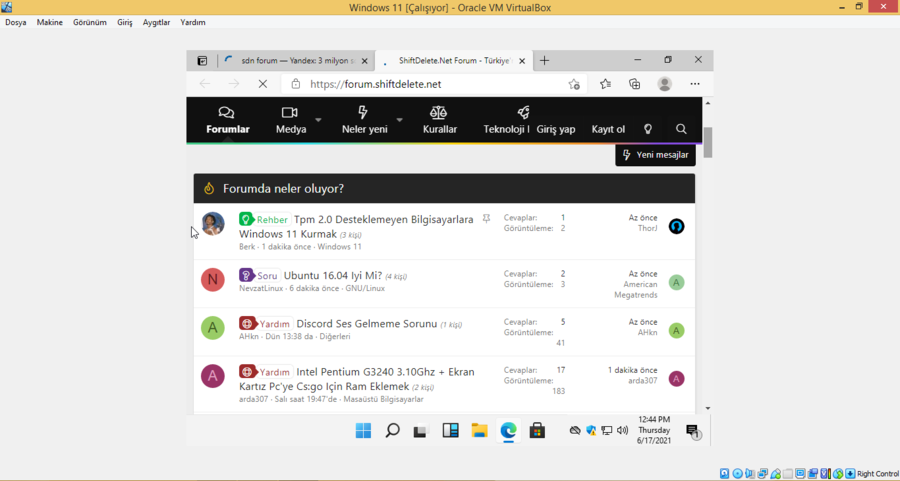
Task: Launch File Explorer from the taskbar
Action: coord(479,430)
